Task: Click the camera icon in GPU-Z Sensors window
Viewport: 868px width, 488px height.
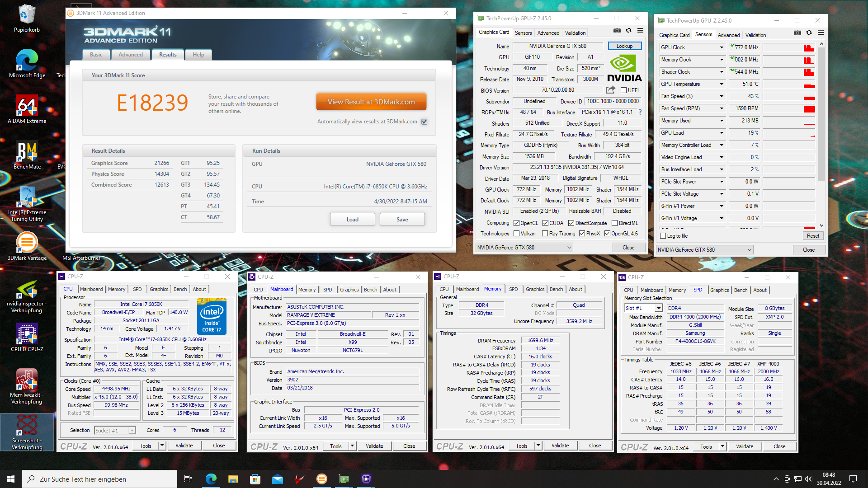Action: tap(797, 33)
